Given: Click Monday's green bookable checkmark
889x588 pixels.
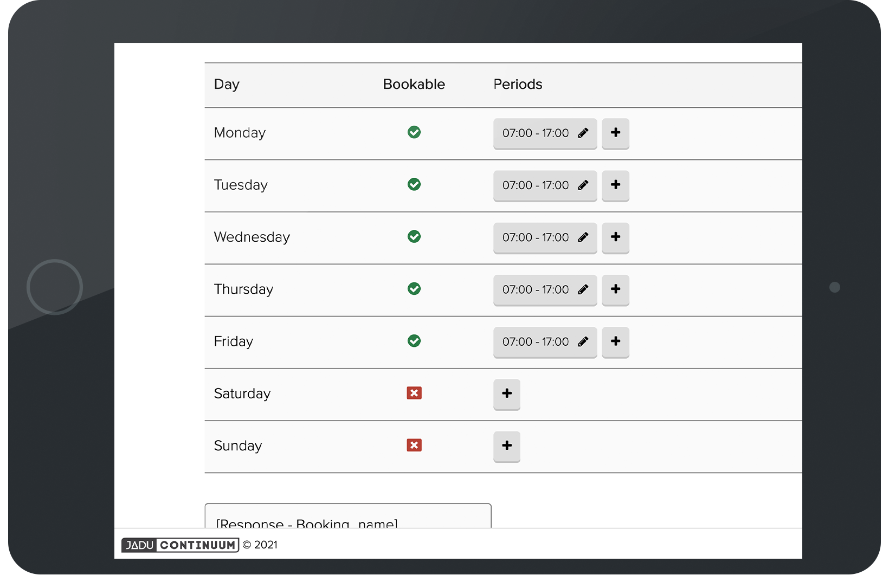Looking at the screenshot, I should tap(414, 132).
